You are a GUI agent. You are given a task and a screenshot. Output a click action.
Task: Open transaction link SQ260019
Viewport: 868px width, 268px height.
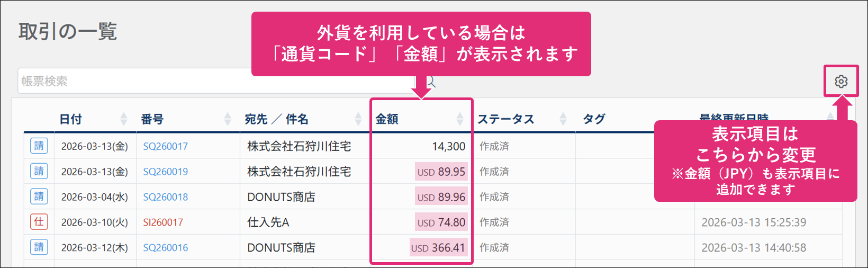165,172
